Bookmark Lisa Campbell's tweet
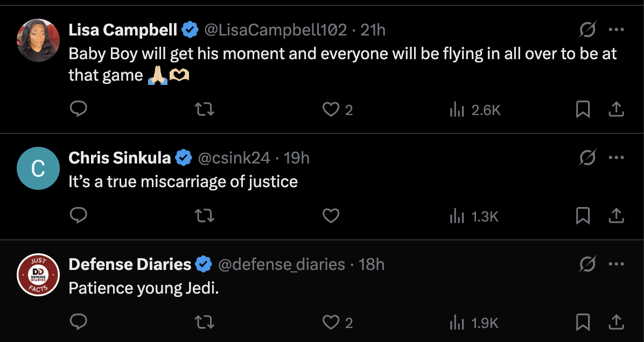Screen dimensions: 644x342 click(x=583, y=110)
